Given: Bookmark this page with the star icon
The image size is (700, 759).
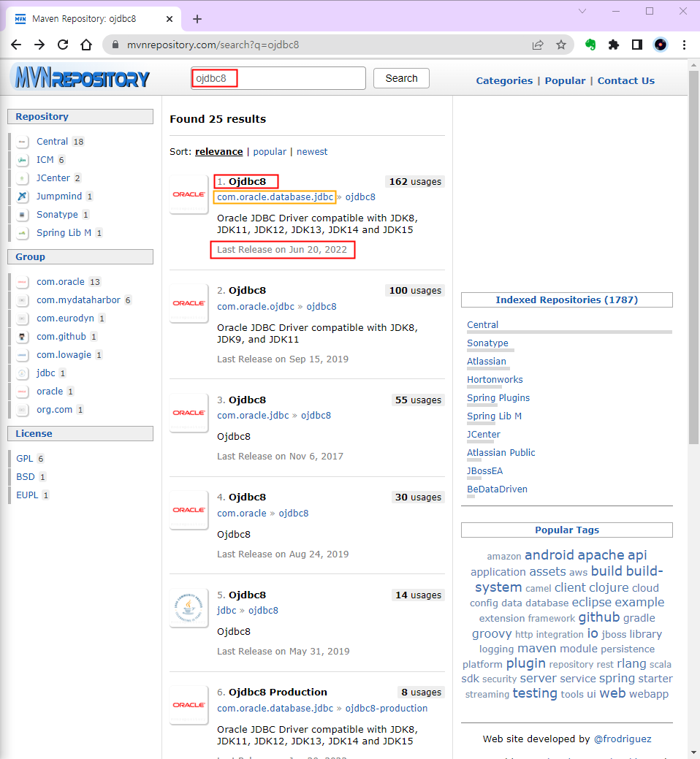Looking at the screenshot, I should pos(561,45).
